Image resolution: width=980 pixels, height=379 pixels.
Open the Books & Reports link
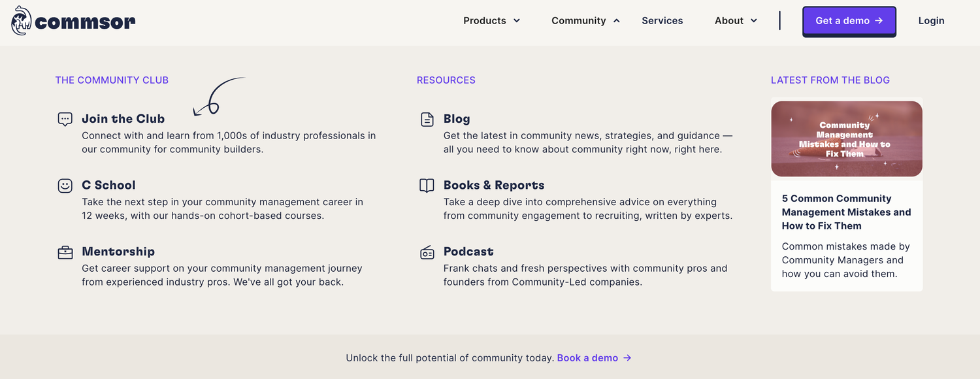pyautogui.click(x=494, y=186)
